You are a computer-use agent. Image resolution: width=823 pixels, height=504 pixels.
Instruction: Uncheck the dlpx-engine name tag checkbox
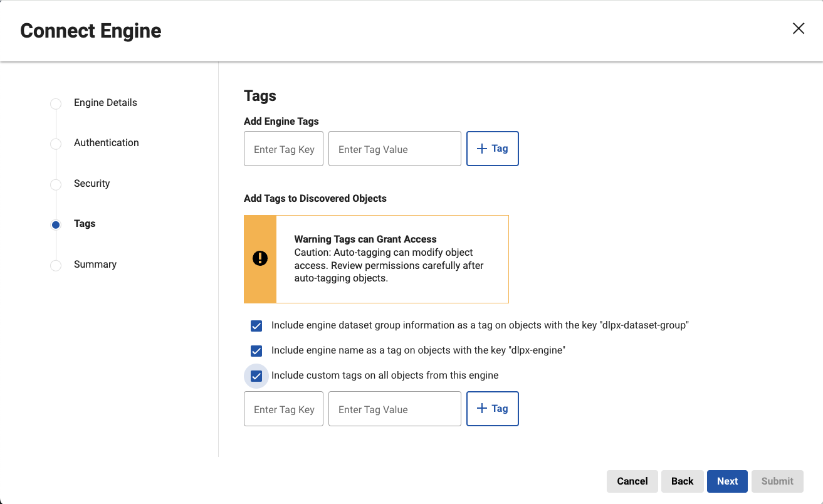[256, 351]
